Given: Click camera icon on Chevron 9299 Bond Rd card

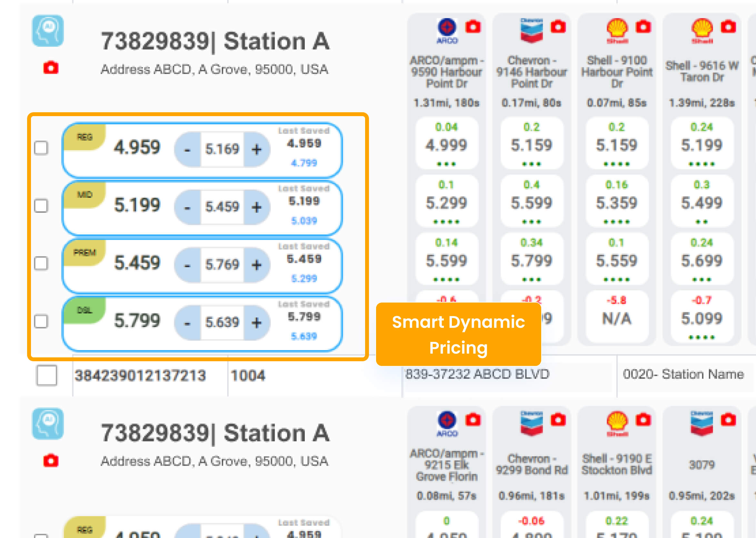Looking at the screenshot, I should 558,420.
